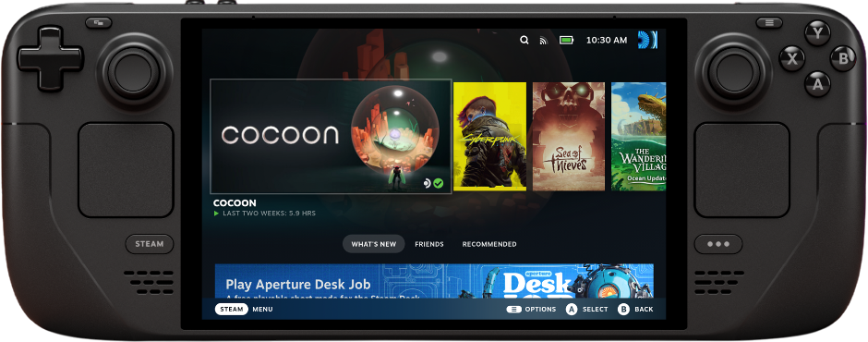
Task: Click the Options menu glyph in footer
Action: 513,310
